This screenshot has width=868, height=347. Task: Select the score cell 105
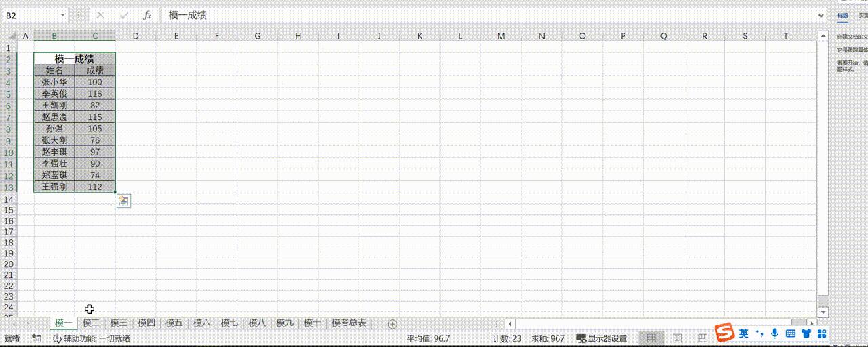[95, 129]
